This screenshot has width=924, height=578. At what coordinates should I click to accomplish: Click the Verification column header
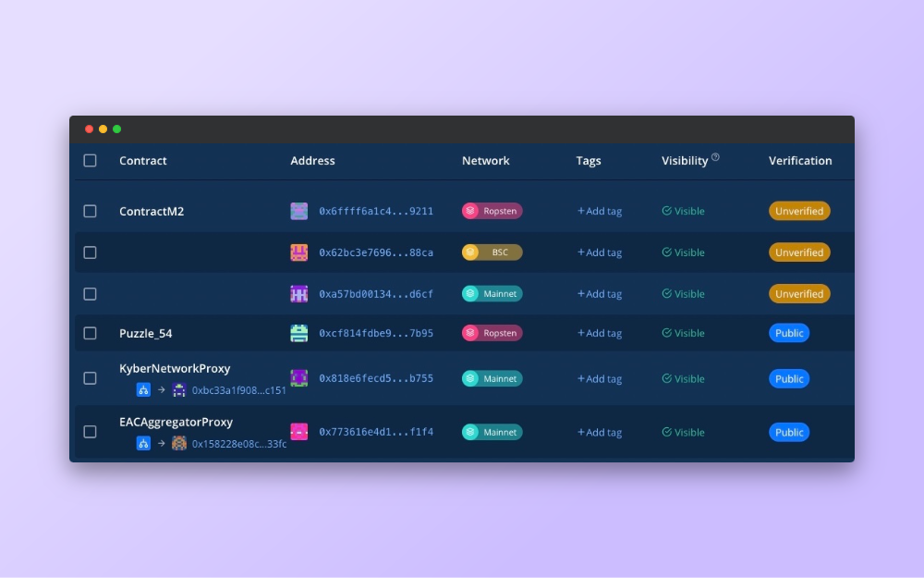pos(800,160)
